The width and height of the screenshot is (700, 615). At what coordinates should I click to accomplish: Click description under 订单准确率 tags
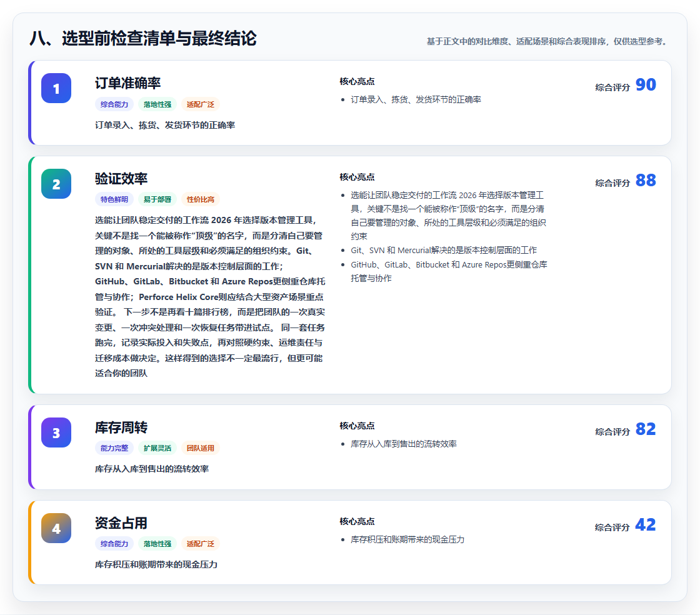165,126
